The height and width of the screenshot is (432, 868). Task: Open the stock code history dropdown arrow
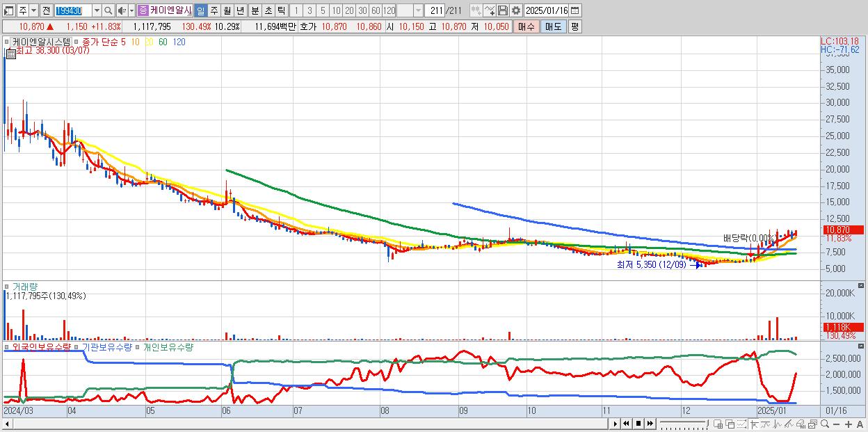[x=97, y=10]
